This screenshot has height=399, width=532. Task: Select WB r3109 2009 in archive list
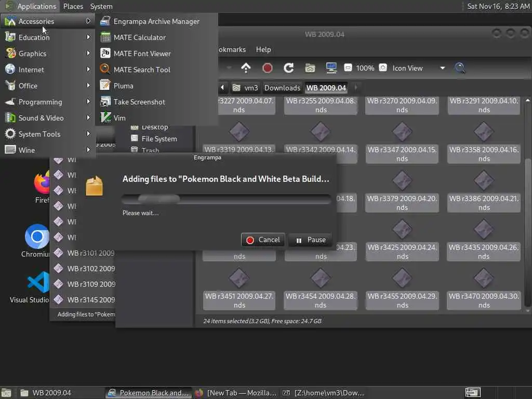pyautogui.click(x=84, y=284)
